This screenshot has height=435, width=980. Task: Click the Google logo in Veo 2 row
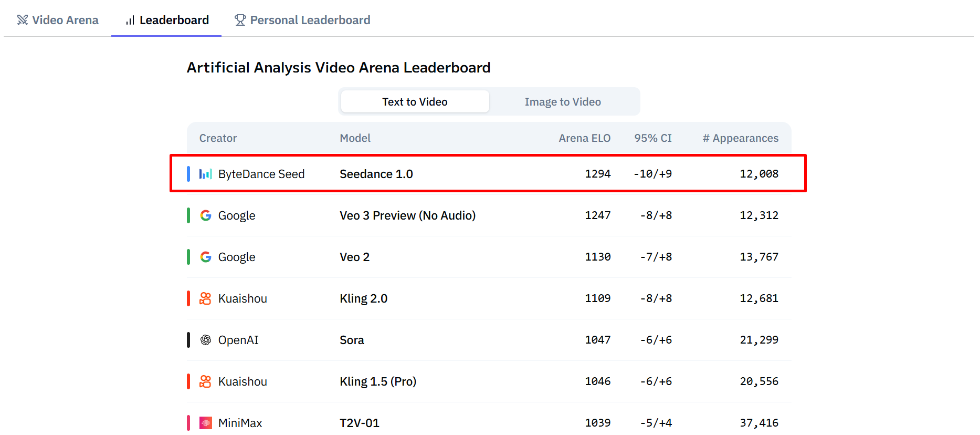(x=206, y=257)
